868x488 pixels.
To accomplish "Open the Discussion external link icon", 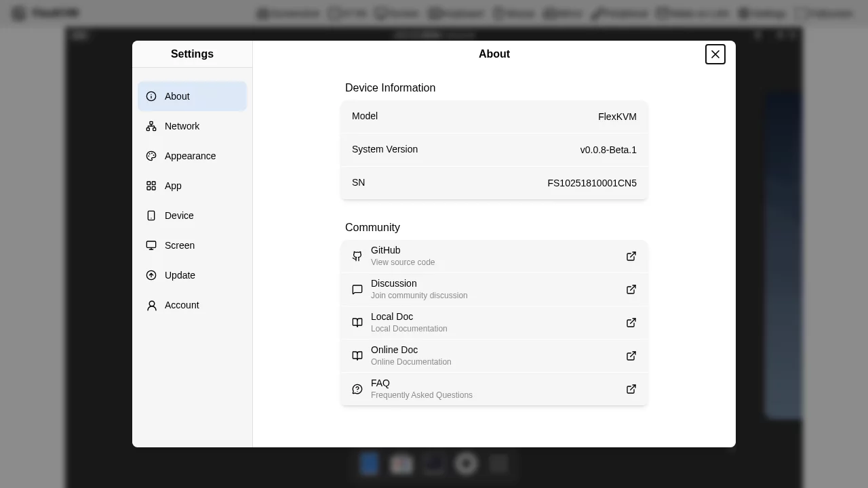I will (631, 289).
